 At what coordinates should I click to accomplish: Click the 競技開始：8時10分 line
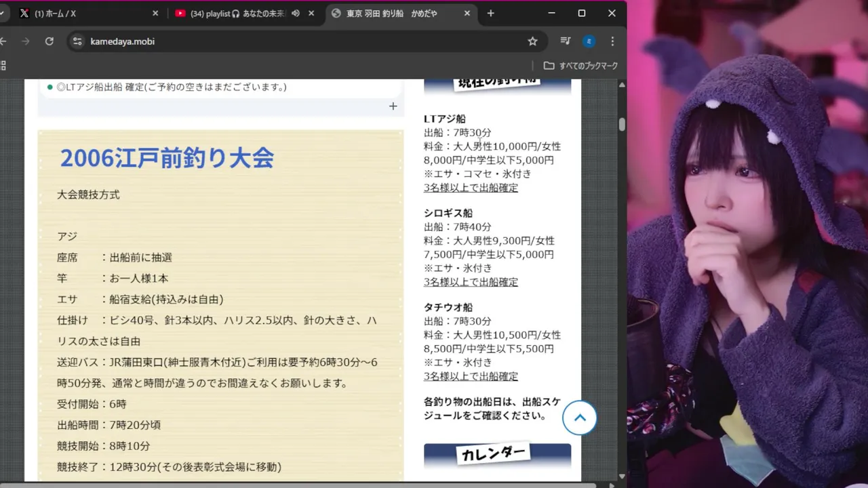pos(103,446)
